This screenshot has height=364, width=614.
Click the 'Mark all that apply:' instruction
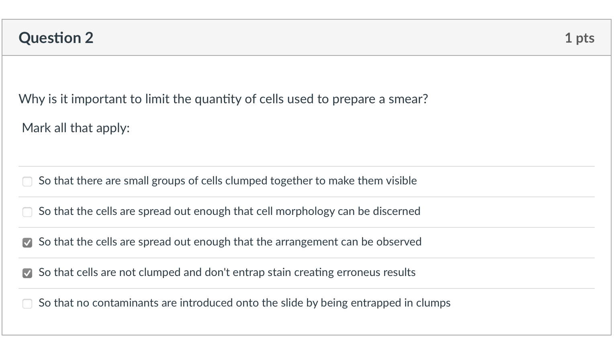coord(76,128)
